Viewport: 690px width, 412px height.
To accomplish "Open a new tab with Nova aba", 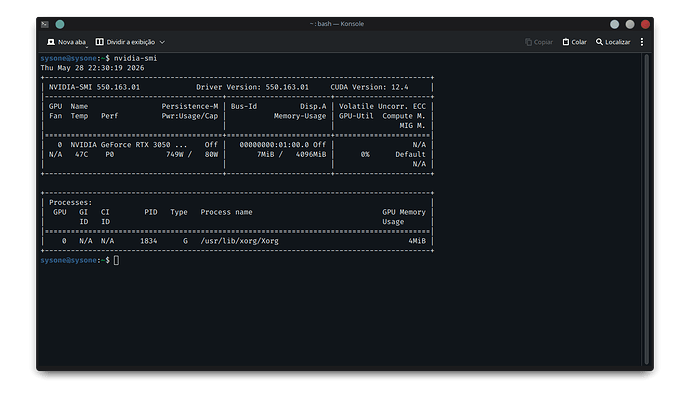I will [66, 42].
